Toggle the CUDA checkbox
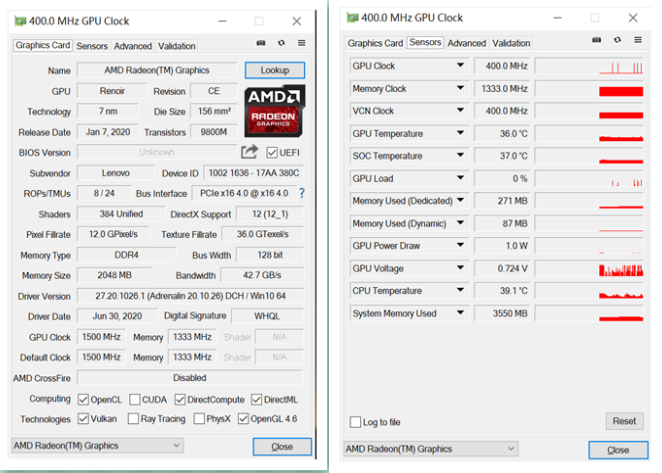662x473 pixels. pos(135,400)
